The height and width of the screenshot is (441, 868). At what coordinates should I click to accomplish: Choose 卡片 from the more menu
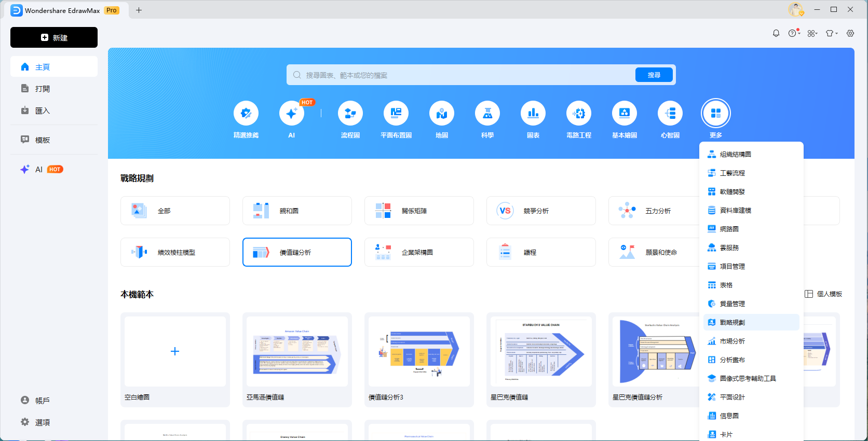(751, 434)
